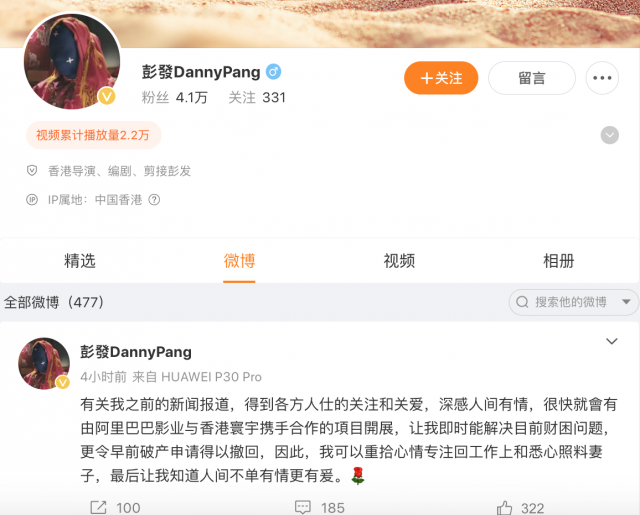Open the post options chevron menu
The height and width of the screenshot is (515, 640).
point(611,341)
